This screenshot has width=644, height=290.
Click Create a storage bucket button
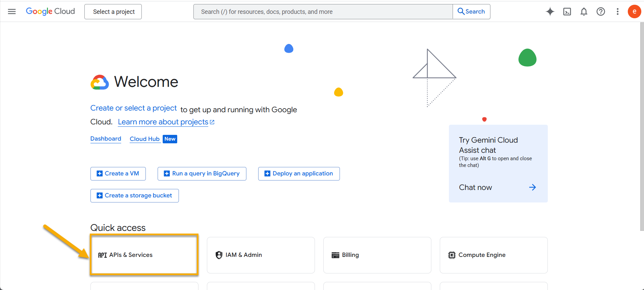[135, 196]
